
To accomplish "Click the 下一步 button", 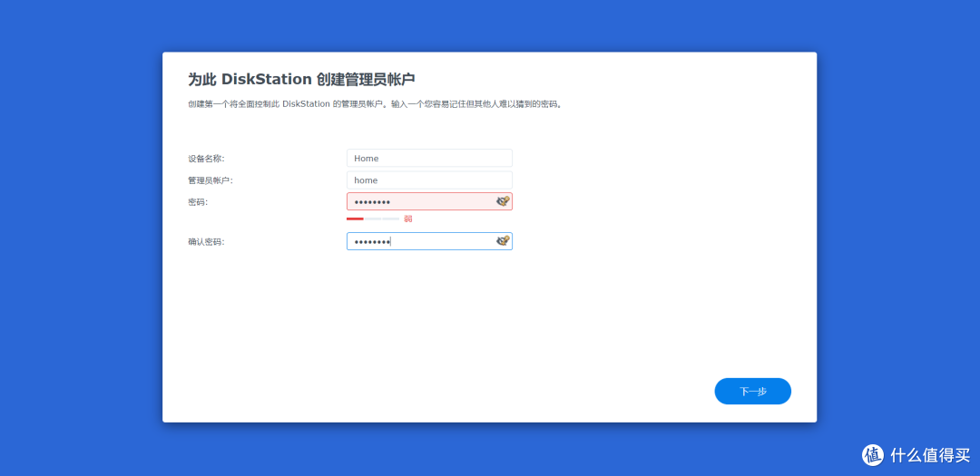I will (752, 391).
